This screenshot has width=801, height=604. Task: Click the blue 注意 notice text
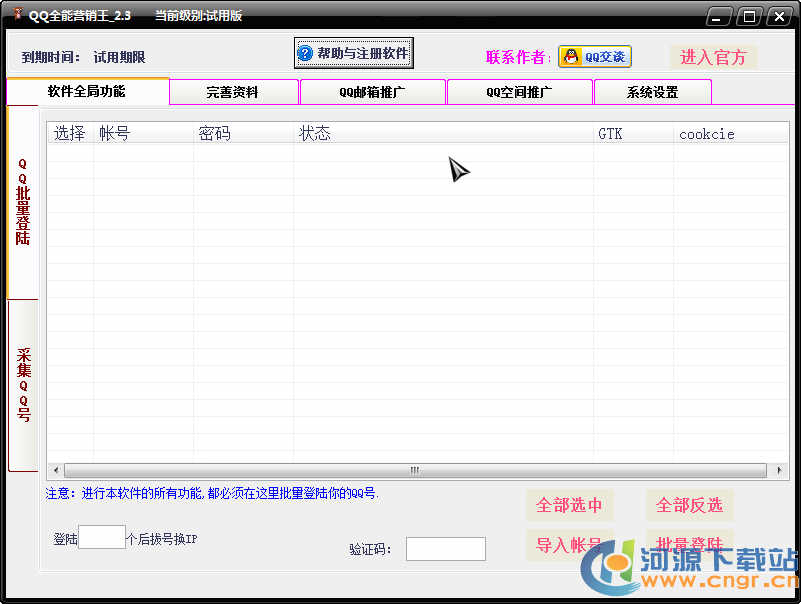point(212,493)
